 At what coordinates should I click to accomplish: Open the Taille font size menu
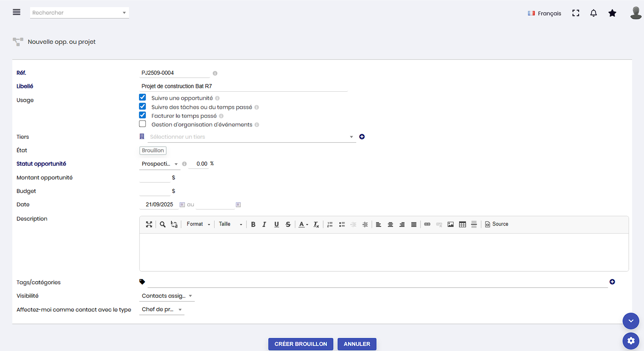[x=230, y=224]
